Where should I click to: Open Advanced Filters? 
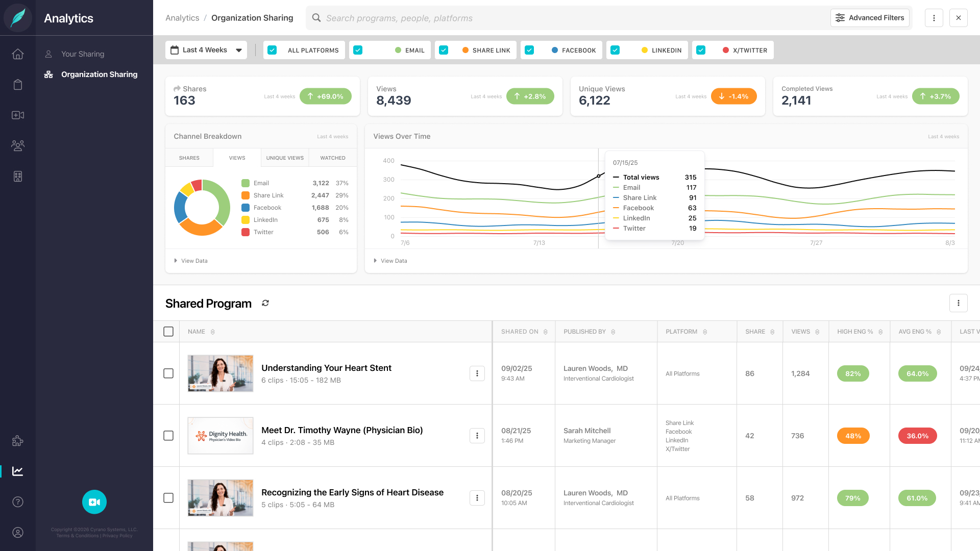coord(870,18)
